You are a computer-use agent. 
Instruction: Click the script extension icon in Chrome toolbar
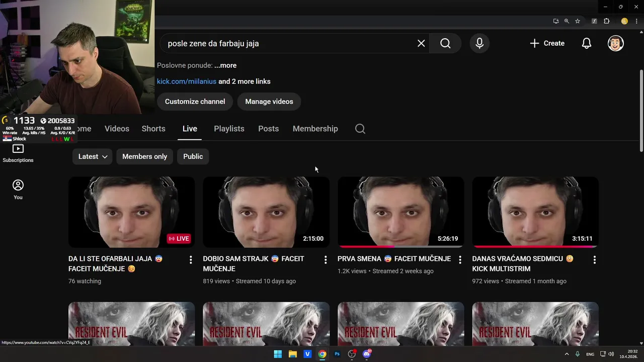(595, 21)
